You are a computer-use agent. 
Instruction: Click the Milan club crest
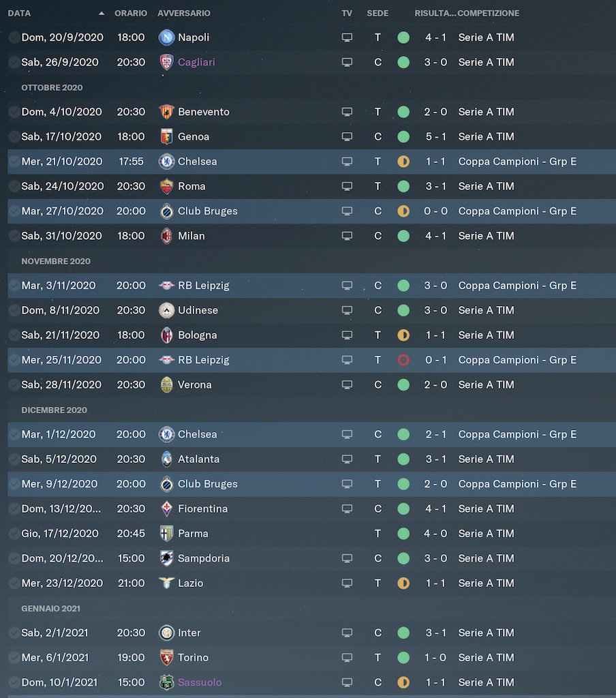coord(166,236)
